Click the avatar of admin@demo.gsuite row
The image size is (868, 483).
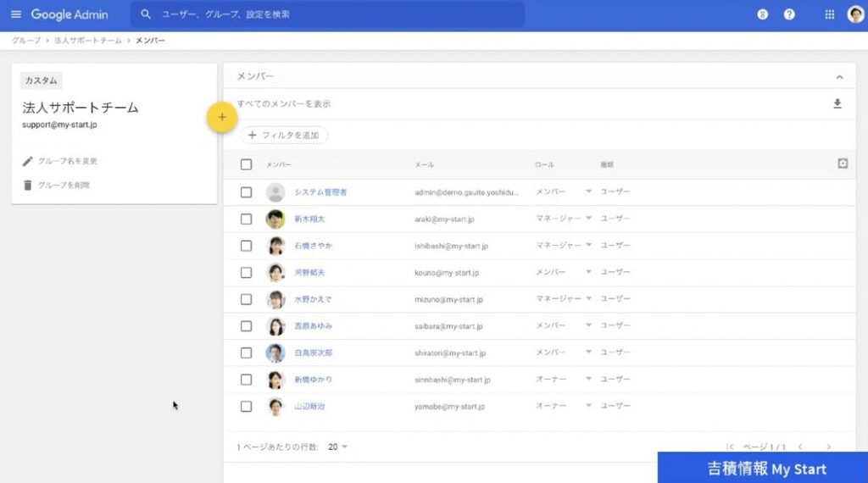click(275, 192)
